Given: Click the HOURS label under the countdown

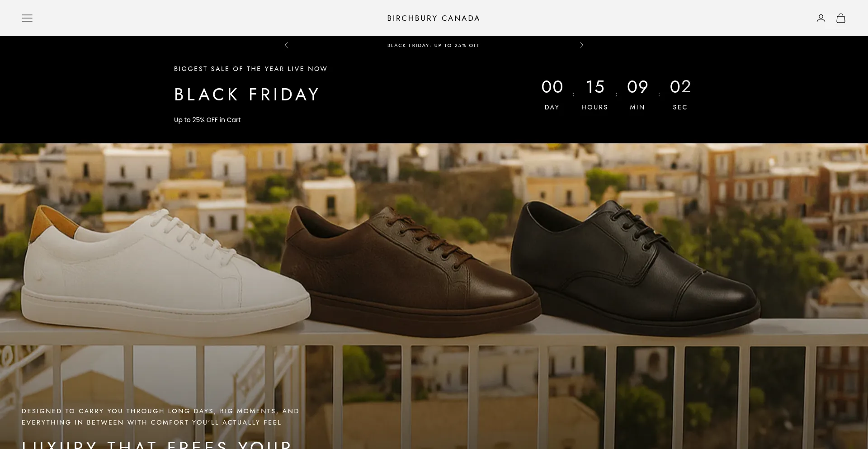Looking at the screenshot, I should pyautogui.click(x=594, y=107).
